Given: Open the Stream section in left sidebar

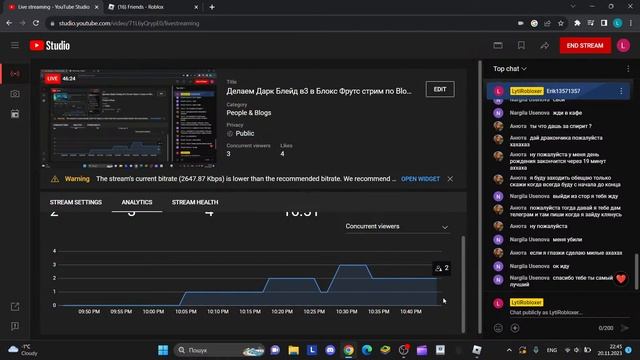Looking at the screenshot, I should (x=15, y=73).
